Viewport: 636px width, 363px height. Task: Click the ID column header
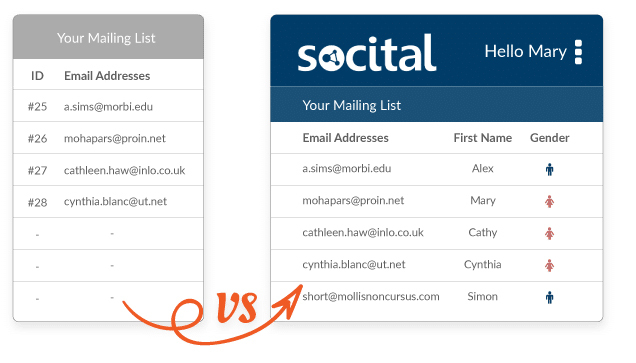[37, 76]
